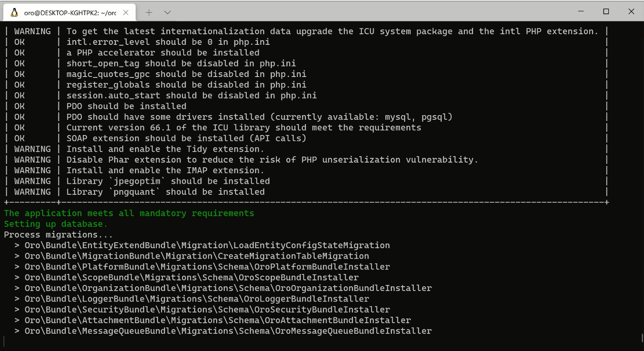
Task: Click the Tux penguin icon in the tab
Action: (x=14, y=13)
